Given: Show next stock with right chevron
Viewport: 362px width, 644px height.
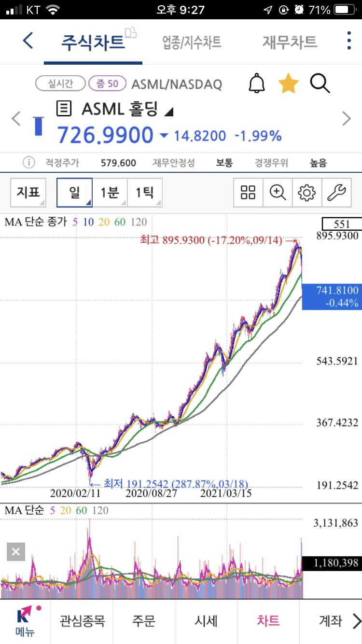Looking at the screenshot, I should tap(346, 118).
